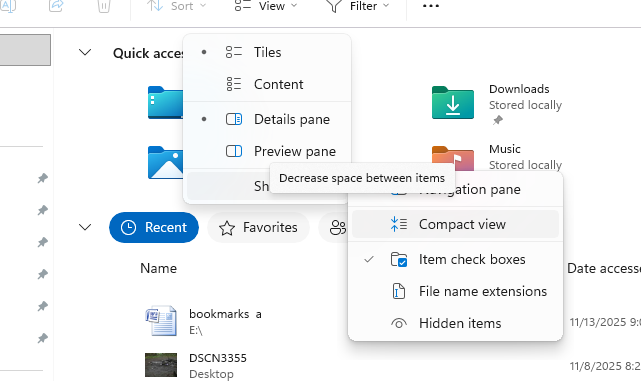Collapse the Quick access section
Viewport: 641px width, 381px height.
[x=85, y=52]
